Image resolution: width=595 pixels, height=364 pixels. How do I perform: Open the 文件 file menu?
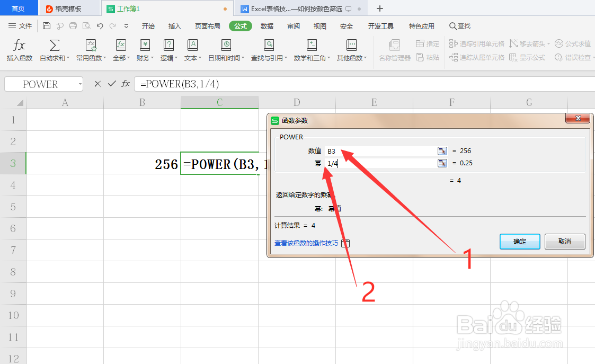[20, 26]
